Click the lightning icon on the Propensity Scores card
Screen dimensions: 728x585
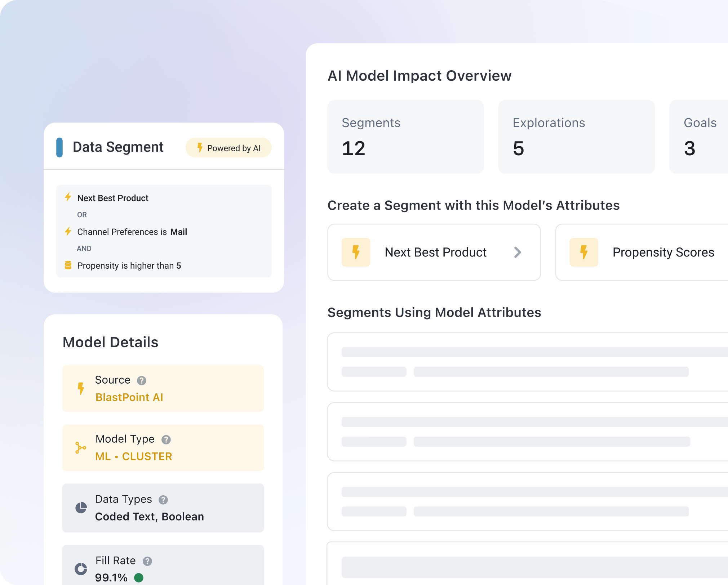[x=584, y=252]
